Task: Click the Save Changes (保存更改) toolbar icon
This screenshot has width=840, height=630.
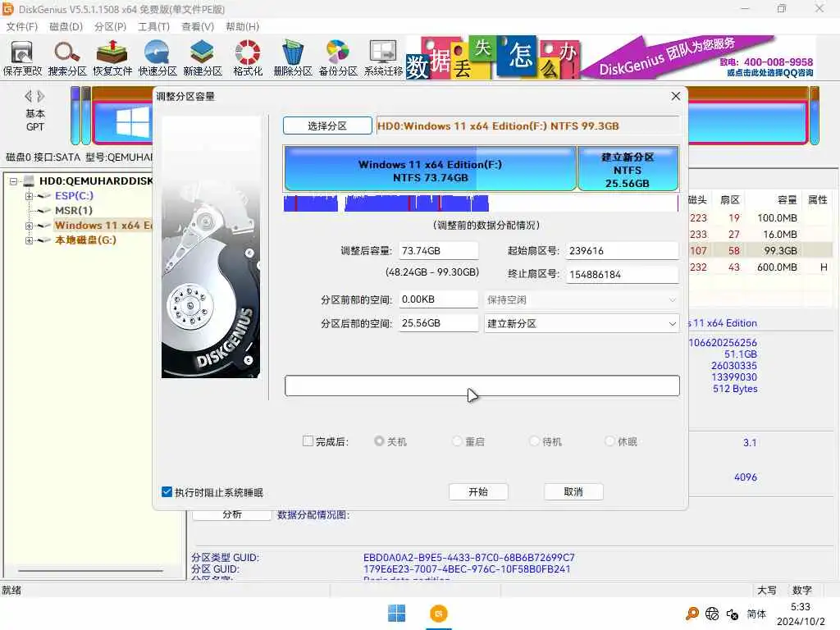Action: [22, 58]
